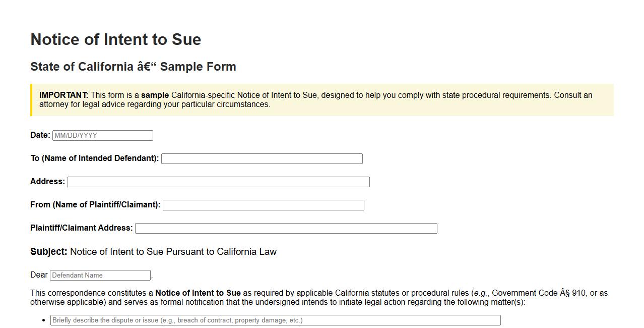Click the plaintiff/claimant name input field
Viewport: 644px width, 328px height.
point(263,205)
